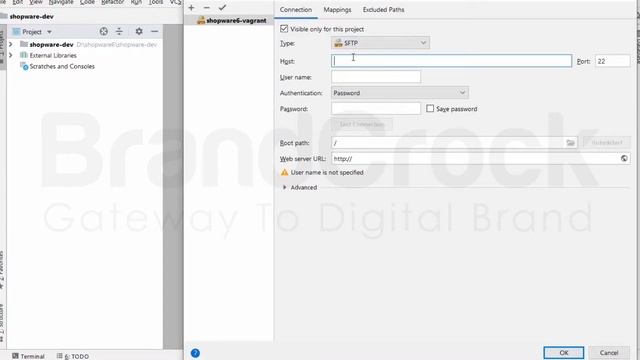Click the Host input field
The width and height of the screenshot is (640, 360).
tap(451, 61)
